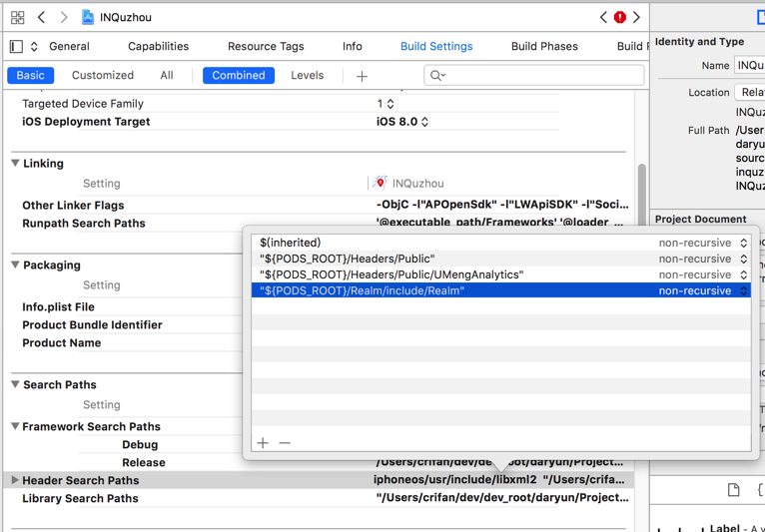Add a build setting with plus button
The width and height of the screenshot is (765, 532).
click(x=362, y=77)
